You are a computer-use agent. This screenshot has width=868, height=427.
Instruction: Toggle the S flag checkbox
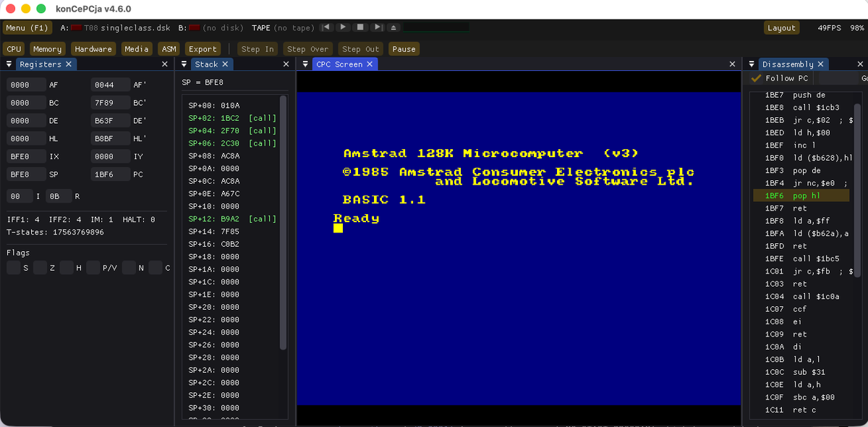click(13, 268)
